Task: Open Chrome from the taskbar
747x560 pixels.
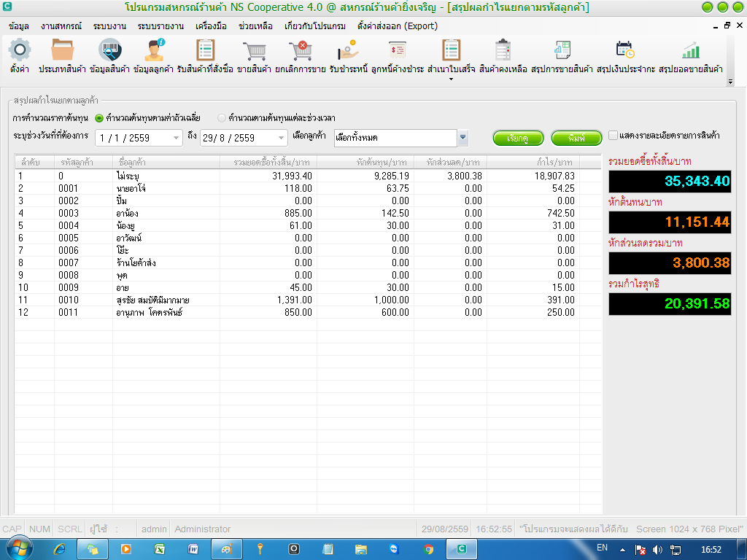Action: click(428, 549)
